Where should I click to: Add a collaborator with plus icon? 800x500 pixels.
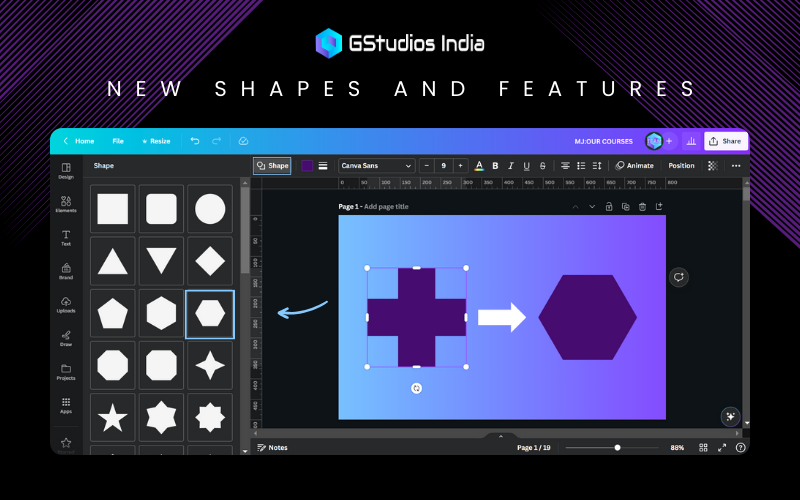[669, 141]
